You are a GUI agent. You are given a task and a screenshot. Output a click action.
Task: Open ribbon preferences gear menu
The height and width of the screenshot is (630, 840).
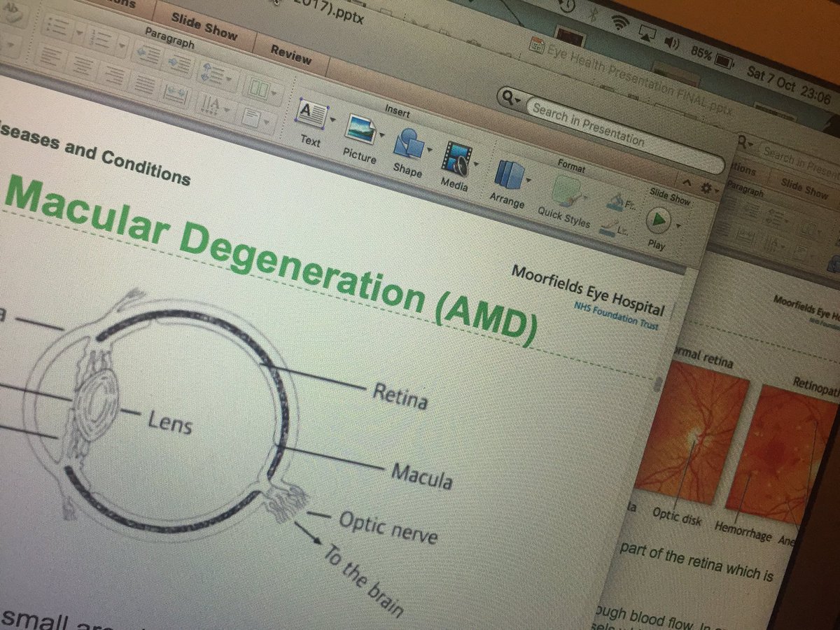click(x=708, y=188)
